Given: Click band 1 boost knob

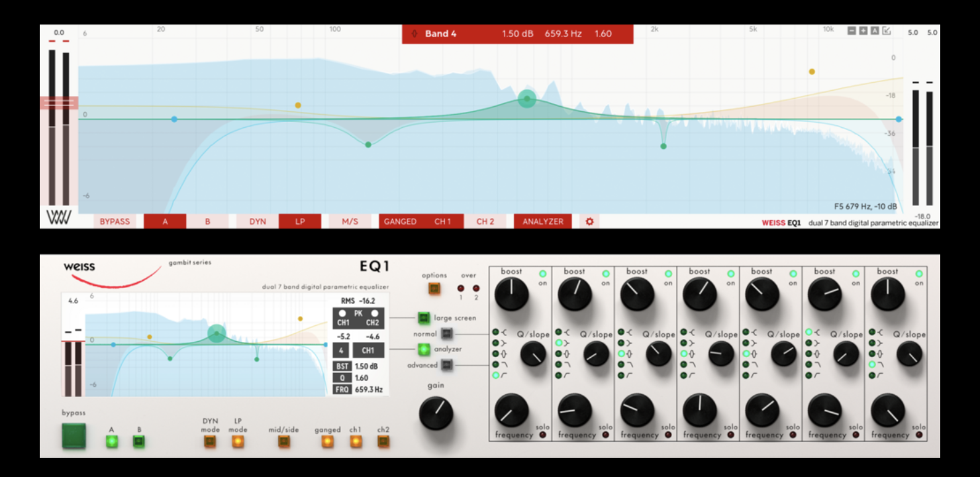Looking at the screenshot, I should 512,294.
